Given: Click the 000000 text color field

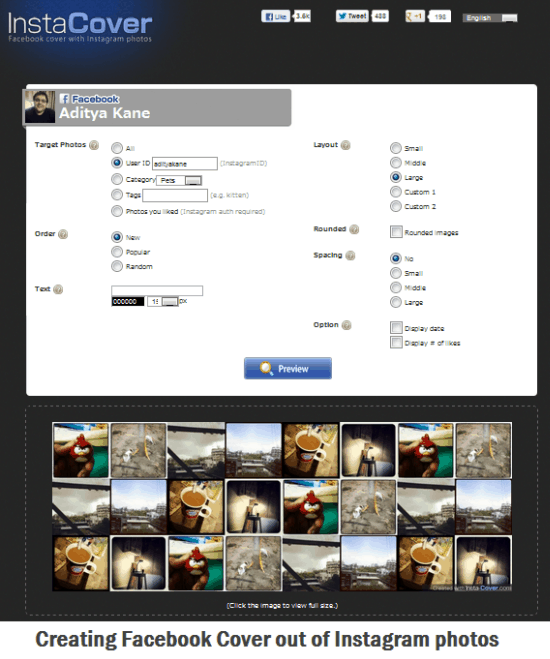Looking at the screenshot, I should tap(128, 301).
